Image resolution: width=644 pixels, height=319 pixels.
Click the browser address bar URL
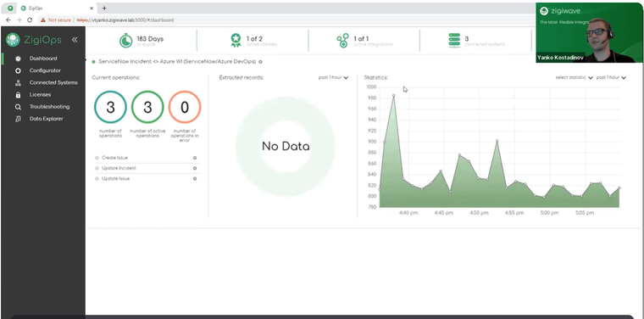pos(125,20)
